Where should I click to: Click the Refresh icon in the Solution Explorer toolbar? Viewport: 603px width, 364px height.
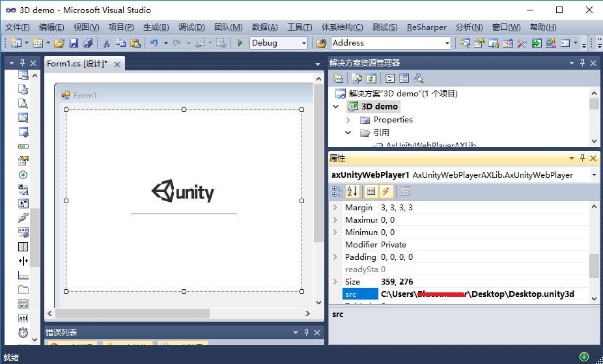coord(371,78)
